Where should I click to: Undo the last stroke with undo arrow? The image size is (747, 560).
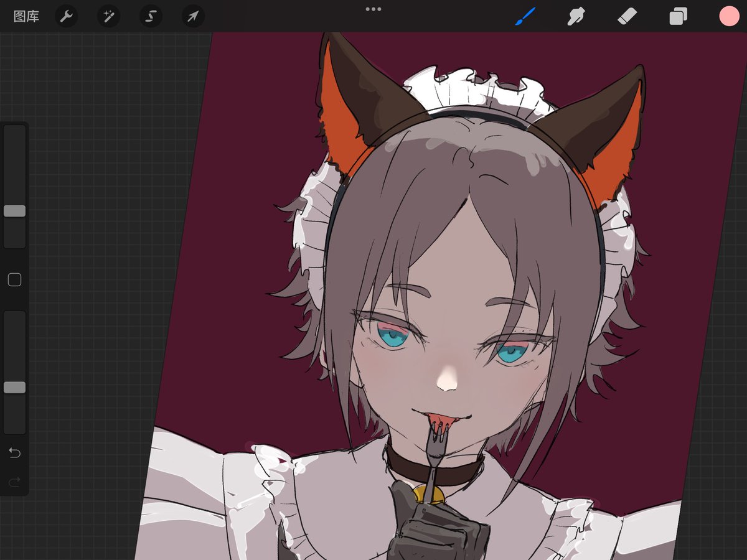14,452
